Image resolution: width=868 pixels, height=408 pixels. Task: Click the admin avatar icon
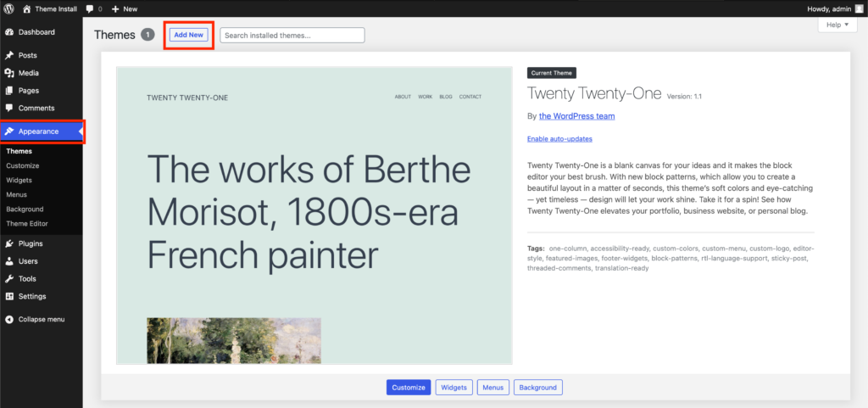click(x=859, y=8)
